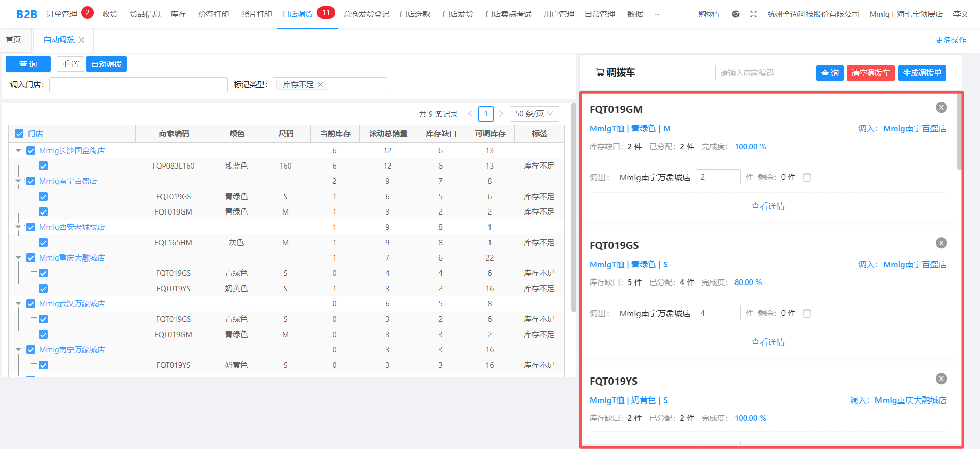Toggle the select-all 门店 header checkbox
Image resolution: width=980 pixels, height=449 pixels.
pyautogui.click(x=19, y=134)
